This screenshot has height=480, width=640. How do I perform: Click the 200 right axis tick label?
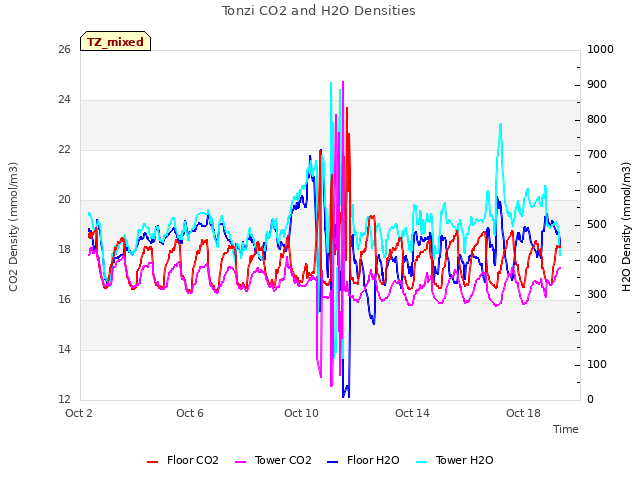point(597,330)
